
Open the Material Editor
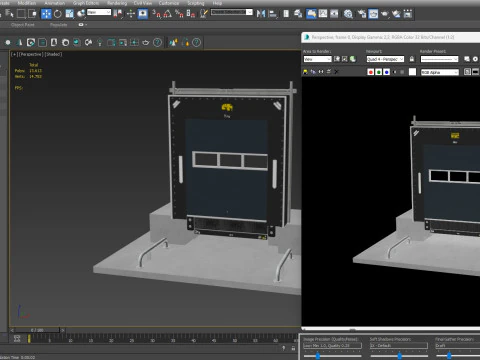[348, 14]
